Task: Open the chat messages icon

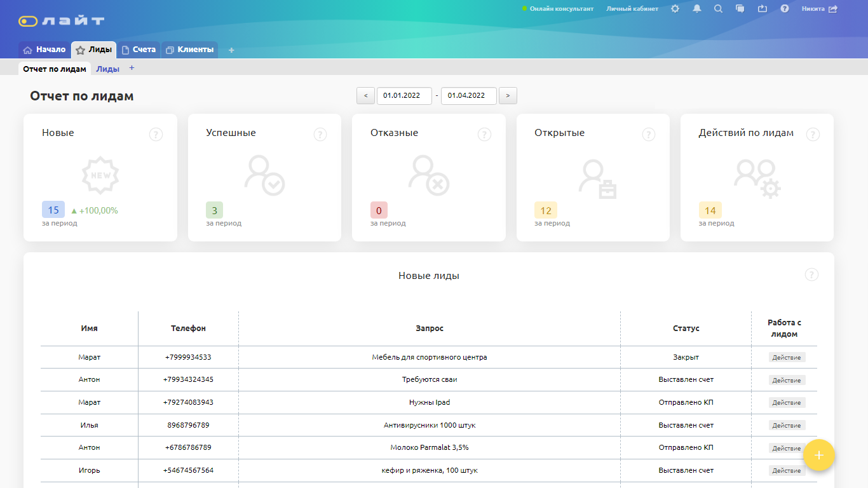Action: pos(740,9)
